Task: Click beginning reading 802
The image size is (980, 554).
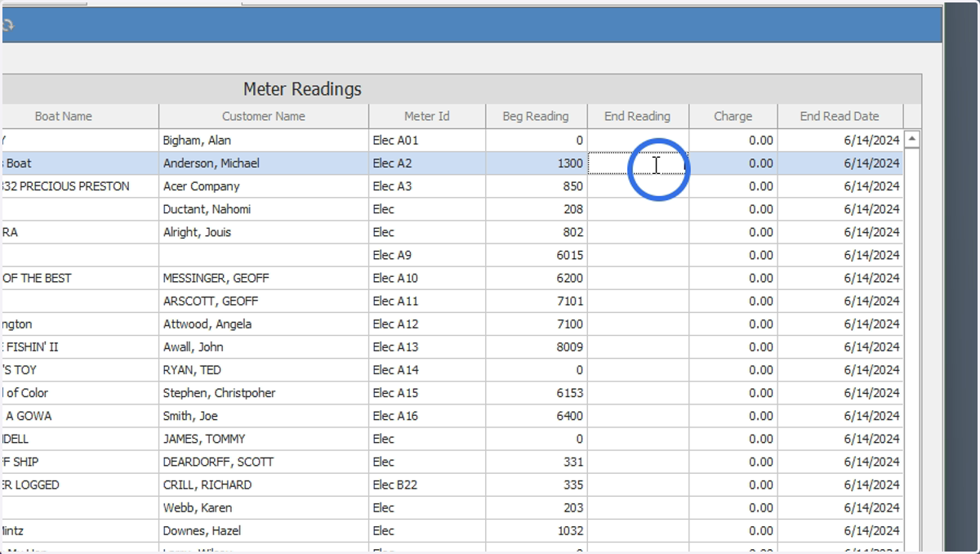Action: pos(573,232)
